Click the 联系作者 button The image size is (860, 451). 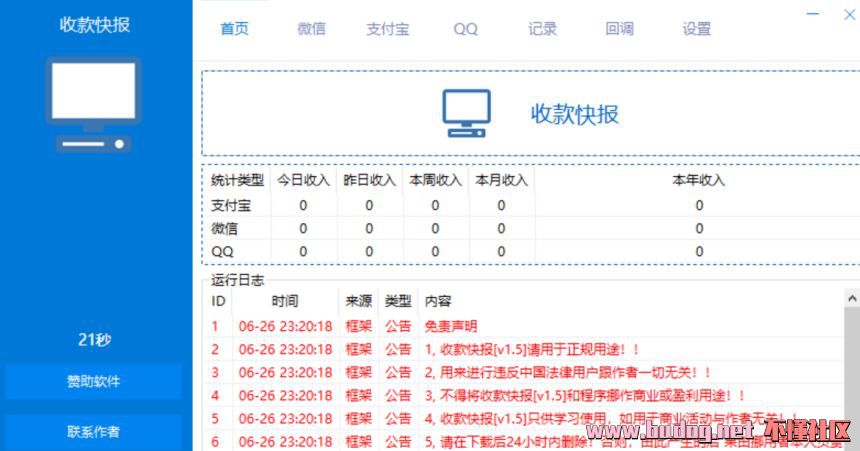tap(94, 432)
